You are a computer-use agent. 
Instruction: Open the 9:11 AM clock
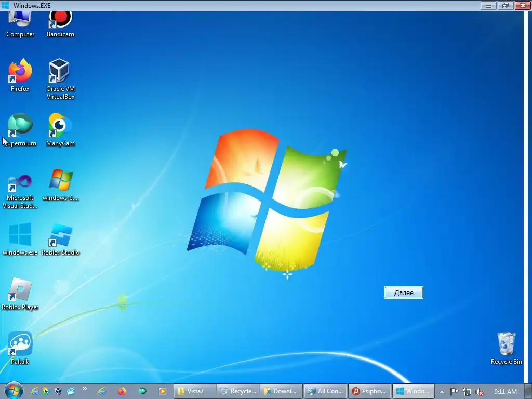(505, 392)
